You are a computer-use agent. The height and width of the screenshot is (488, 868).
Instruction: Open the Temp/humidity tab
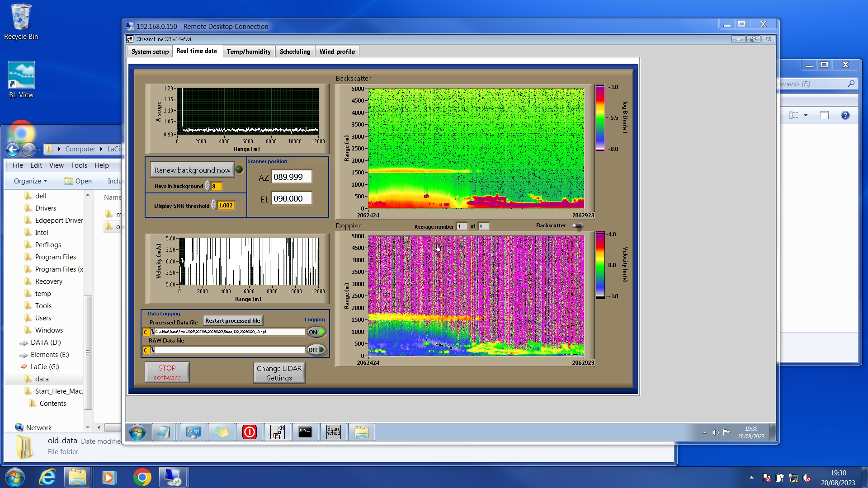(249, 52)
